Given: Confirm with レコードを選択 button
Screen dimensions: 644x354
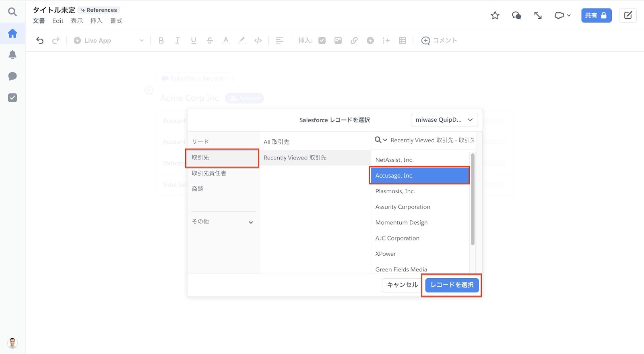Looking at the screenshot, I should pos(452,285).
